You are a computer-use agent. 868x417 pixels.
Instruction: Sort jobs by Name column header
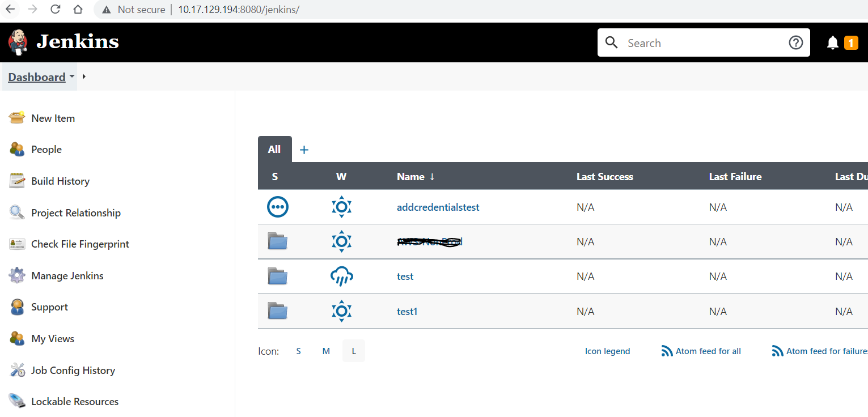416,177
